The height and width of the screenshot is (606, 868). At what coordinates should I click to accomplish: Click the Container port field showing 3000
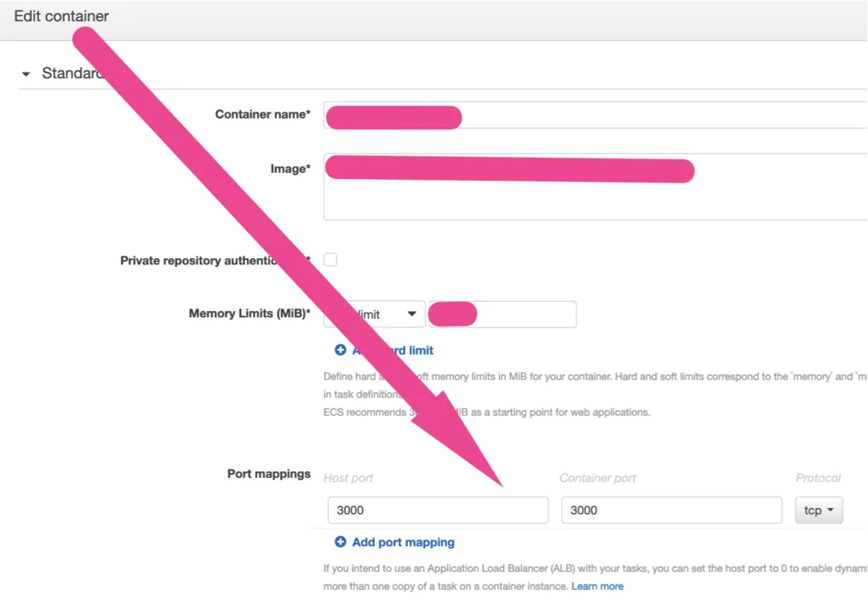671,511
